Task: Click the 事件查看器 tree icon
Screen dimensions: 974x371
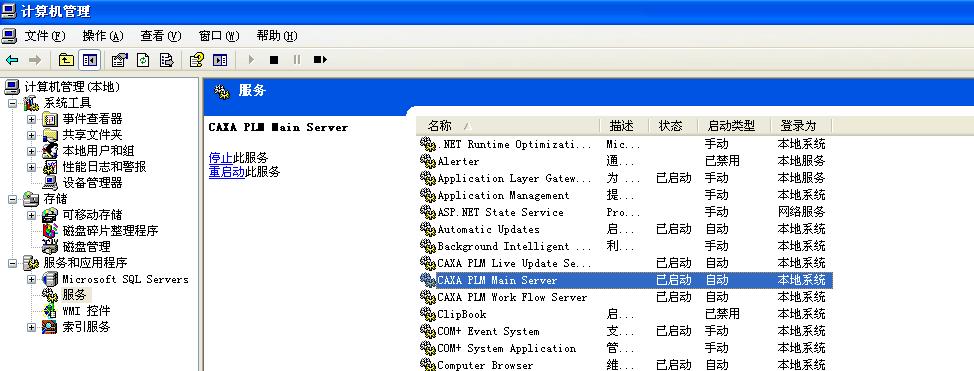Action: 50,119
